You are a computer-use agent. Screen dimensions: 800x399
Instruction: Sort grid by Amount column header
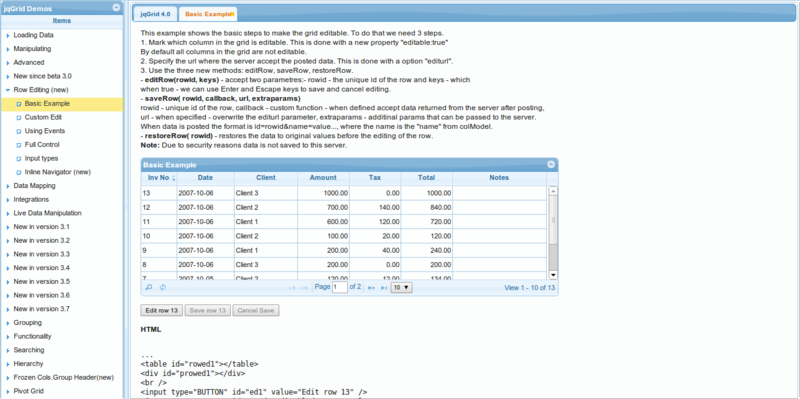[323, 178]
